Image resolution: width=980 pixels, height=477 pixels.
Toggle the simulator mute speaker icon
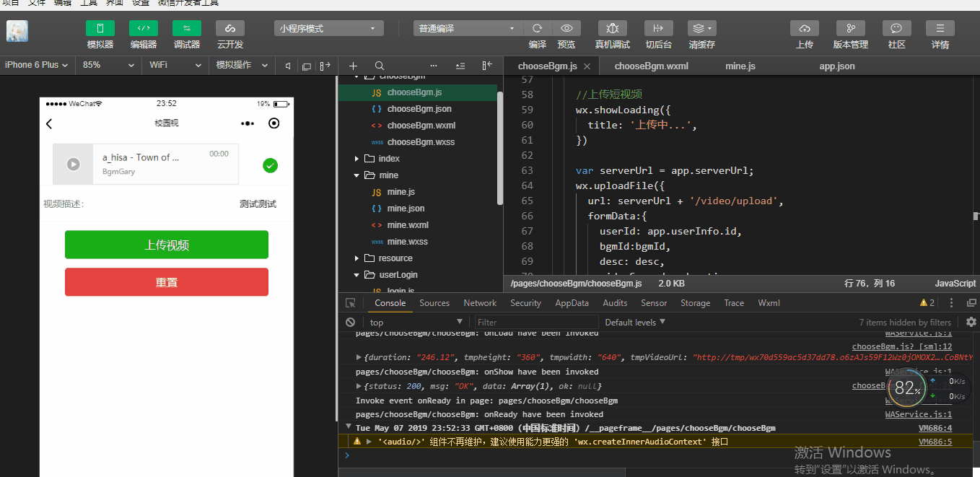288,66
